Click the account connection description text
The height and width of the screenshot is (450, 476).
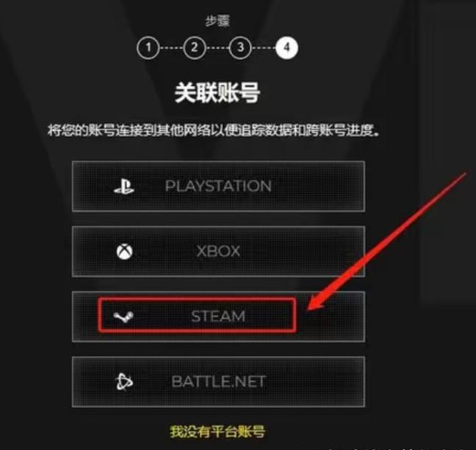point(213,130)
